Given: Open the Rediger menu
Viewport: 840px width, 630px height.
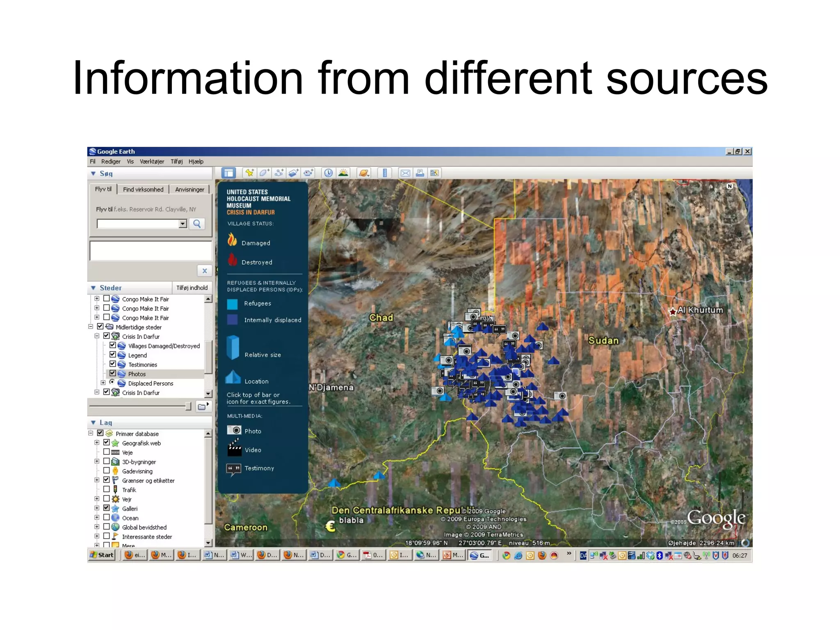Looking at the screenshot, I should coord(111,162).
